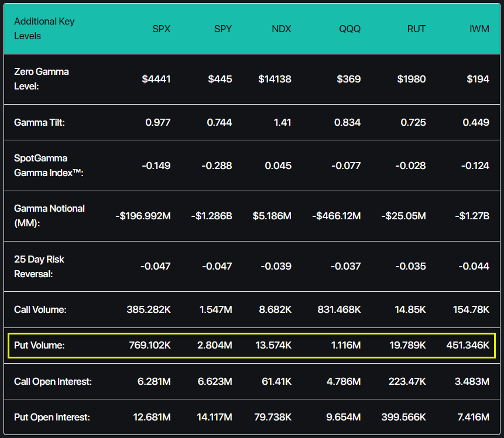Click QQQ call volume 831.468K
Screen dimensions: 504x438
(339, 309)
